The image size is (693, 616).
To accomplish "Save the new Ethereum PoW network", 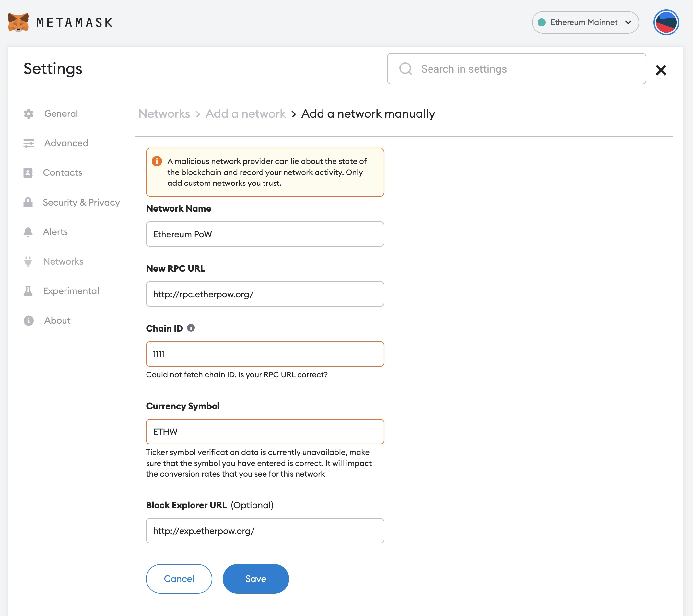I will [x=255, y=579].
